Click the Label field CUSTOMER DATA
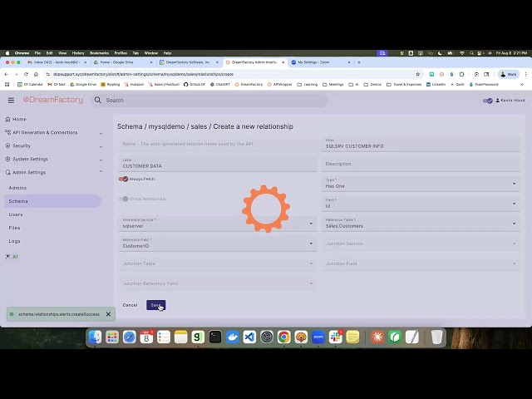 point(218,164)
